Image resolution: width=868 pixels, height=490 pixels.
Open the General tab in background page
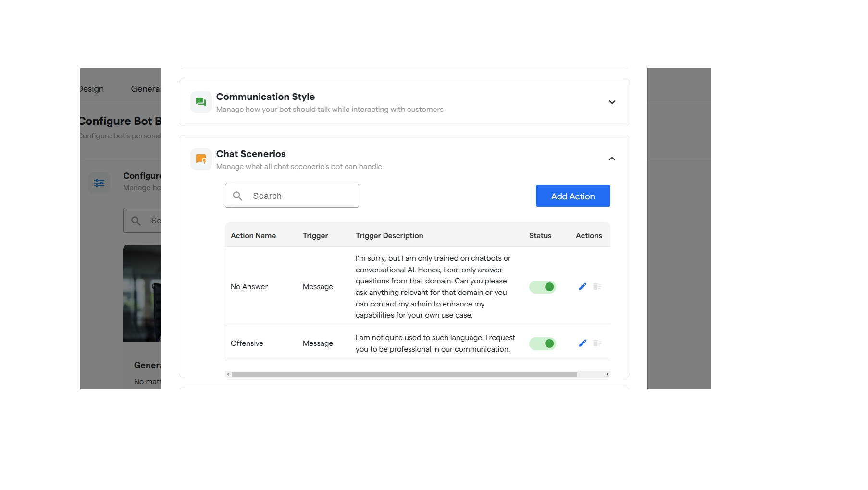pos(146,89)
